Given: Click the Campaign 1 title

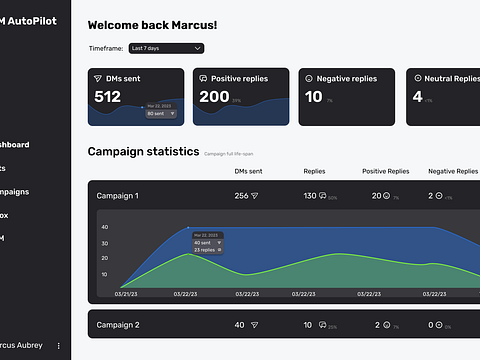Looking at the screenshot, I should click(118, 196).
